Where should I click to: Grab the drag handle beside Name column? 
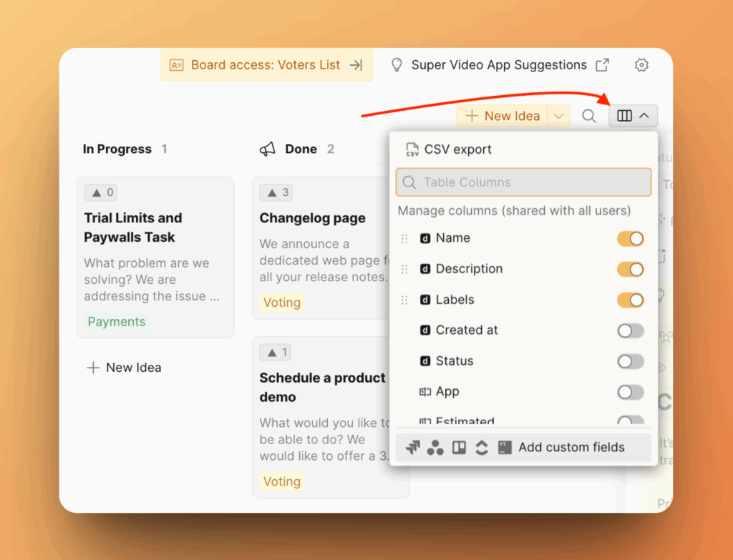[x=404, y=239]
